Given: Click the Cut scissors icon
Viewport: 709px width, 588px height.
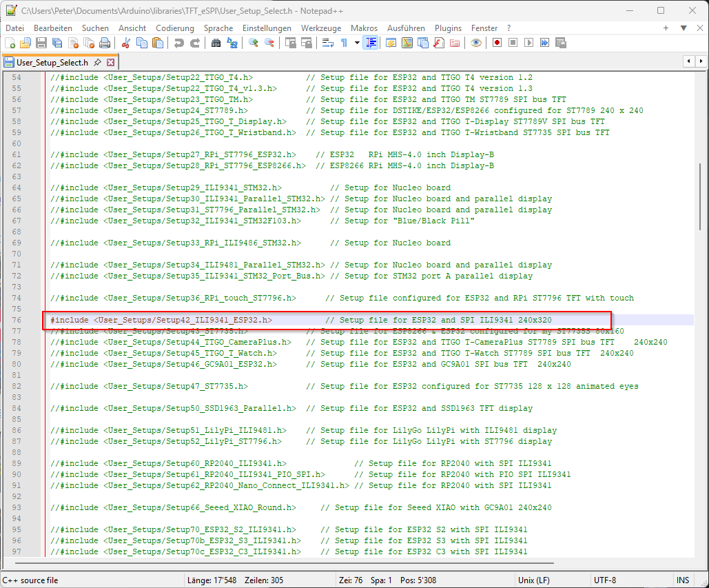Looking at the screenshot, I should tap(126, 43).
